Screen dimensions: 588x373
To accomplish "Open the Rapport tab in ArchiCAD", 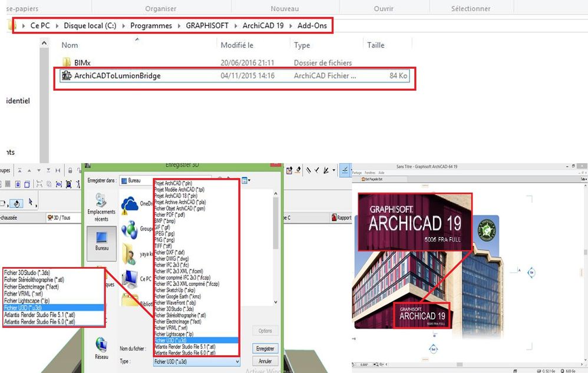I will pos(341,217).
